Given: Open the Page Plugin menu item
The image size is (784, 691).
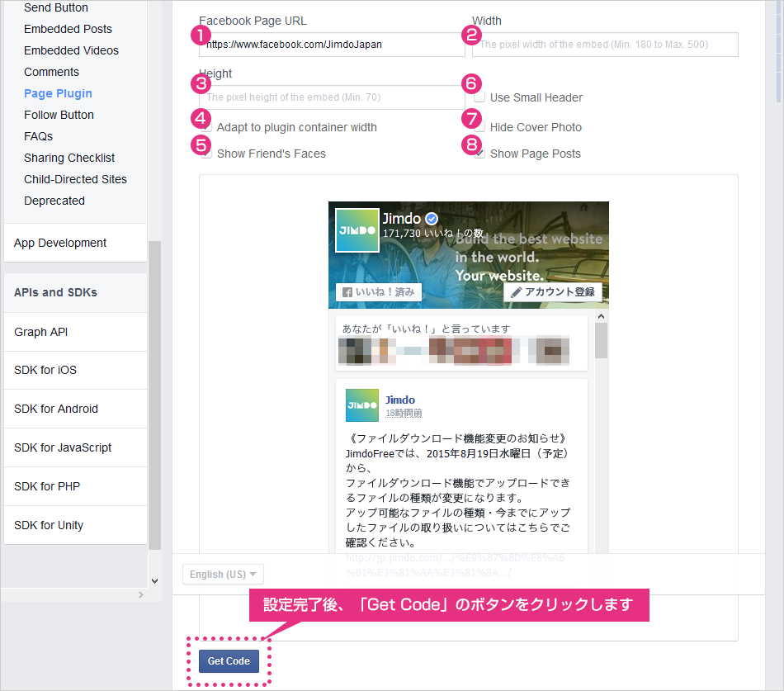Looking at the screenshot, I should (x=58, y=93).
